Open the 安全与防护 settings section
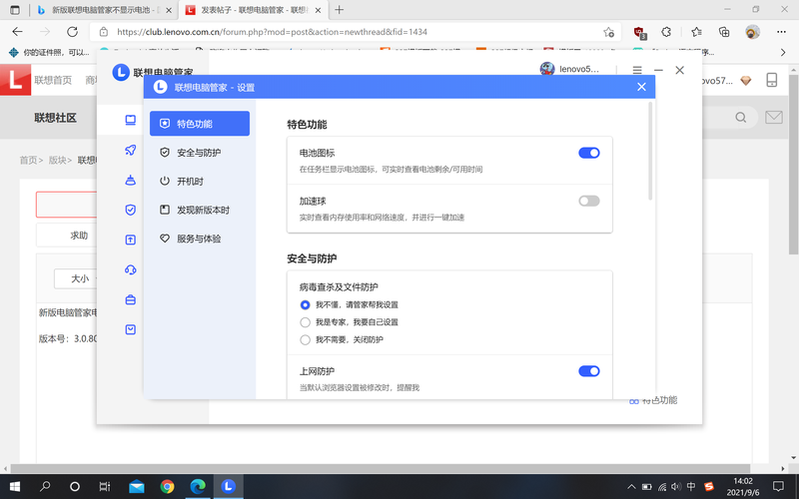Image resolution: width=799 pixels, height=499 pixels. click(197, 153)
